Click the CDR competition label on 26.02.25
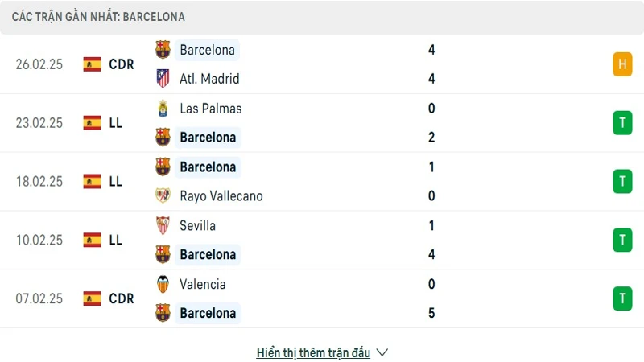This screenshot has width=644, height=362. click(x=122, y=64)
